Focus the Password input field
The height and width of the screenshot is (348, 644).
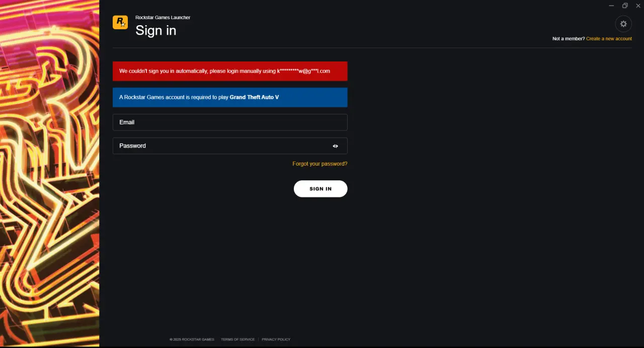pyautogui.click(x=230, y=146)
